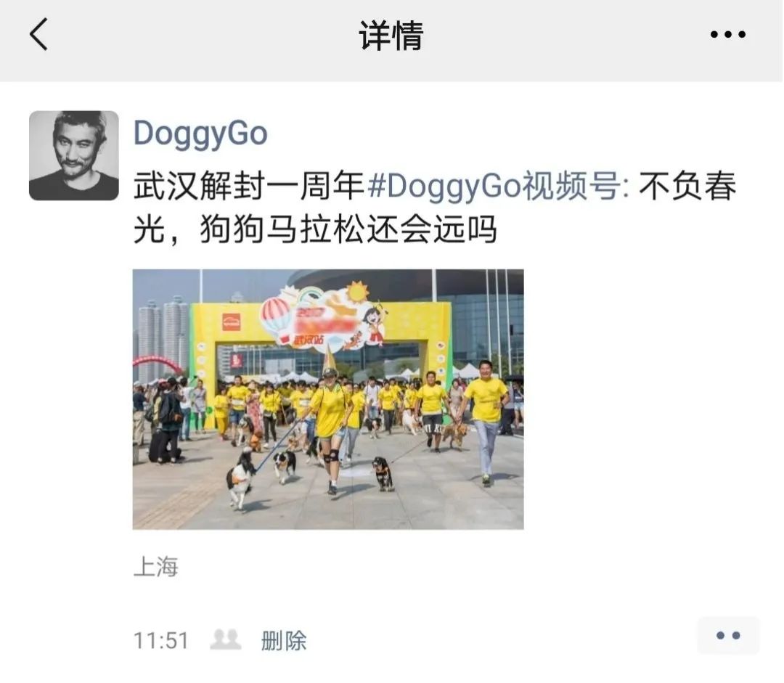Tap the 11:51 timestamp
The height and width of the screenshot is (683, 784).
pyautogui.click(x=161, y=640)
